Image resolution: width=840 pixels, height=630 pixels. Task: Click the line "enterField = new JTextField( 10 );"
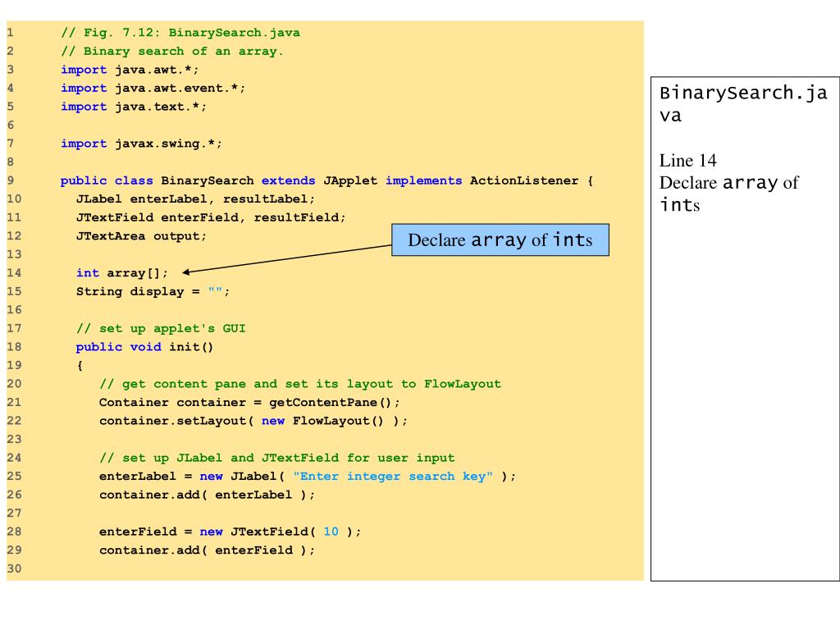click(x=231, y=532)
